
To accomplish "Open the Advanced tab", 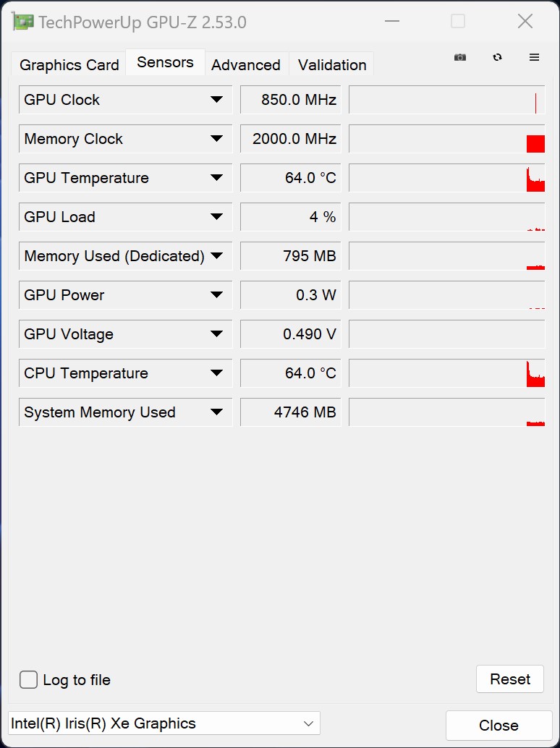I will 246,65.
